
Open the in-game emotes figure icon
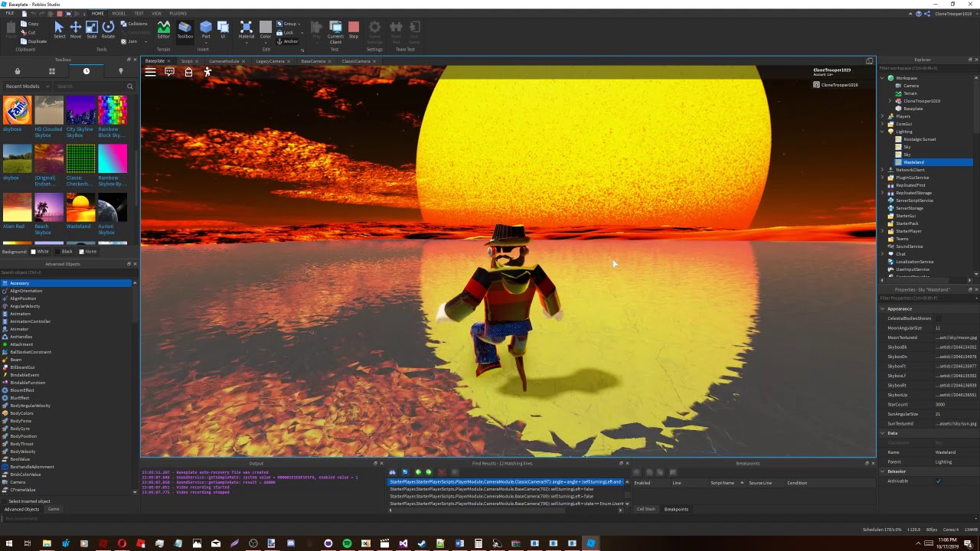click(207, 72)
